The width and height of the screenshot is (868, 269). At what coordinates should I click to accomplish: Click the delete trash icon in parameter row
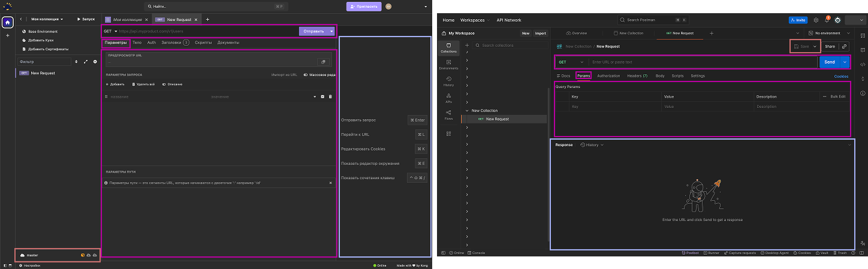tap(330, 96)
